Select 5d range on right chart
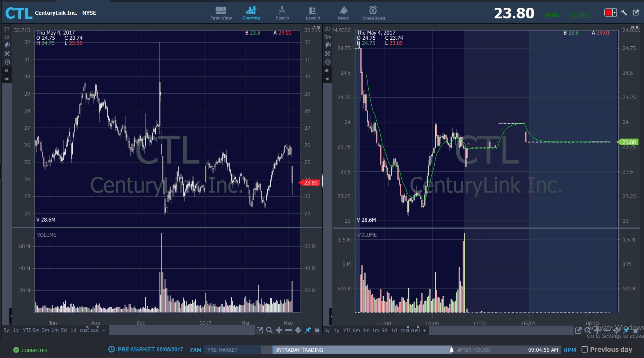The width and height of the screenshot is (644, 358). coord(384,330)
